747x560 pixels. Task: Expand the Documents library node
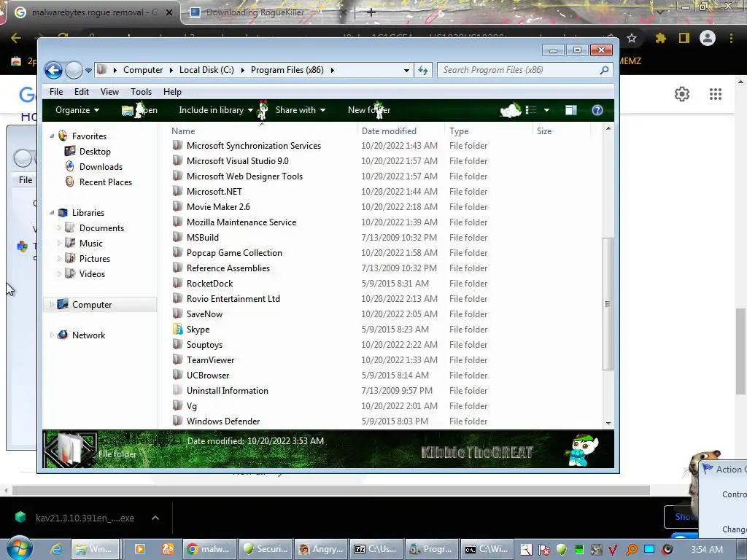click(60, 228)
